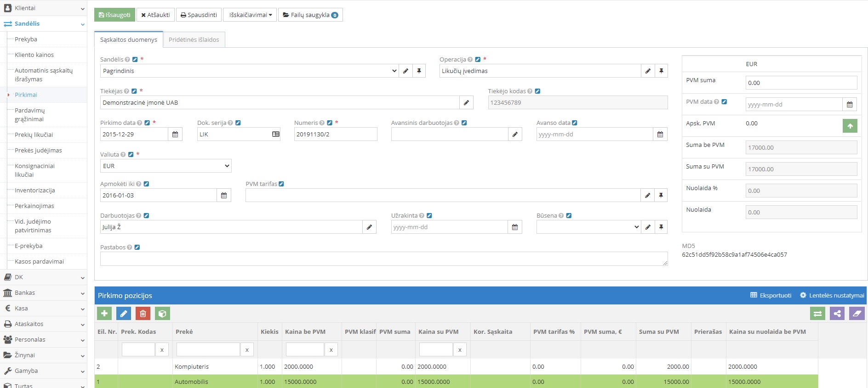
Task: Click the pin icon next to Sandėlis
Action: click(419, 71)
